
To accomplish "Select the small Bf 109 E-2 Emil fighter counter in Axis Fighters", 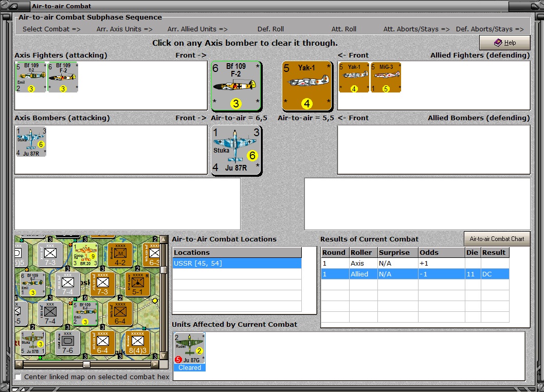I will point(31,77).
